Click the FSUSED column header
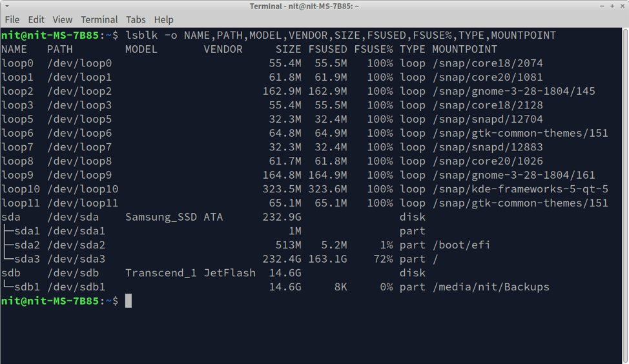 click(x=327, y=49)
